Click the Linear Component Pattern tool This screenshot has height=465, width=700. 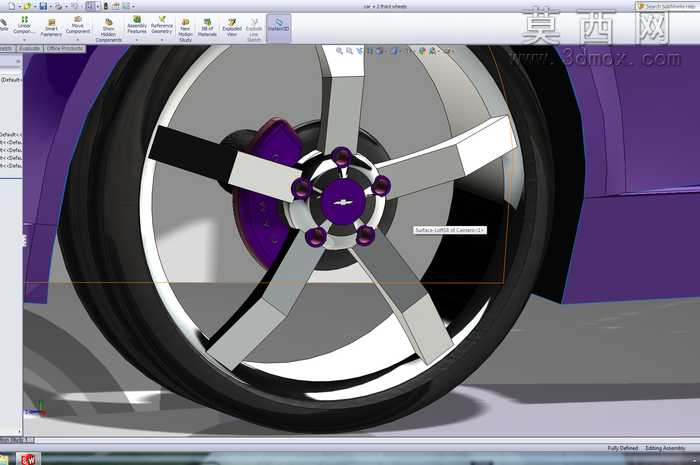24,25
